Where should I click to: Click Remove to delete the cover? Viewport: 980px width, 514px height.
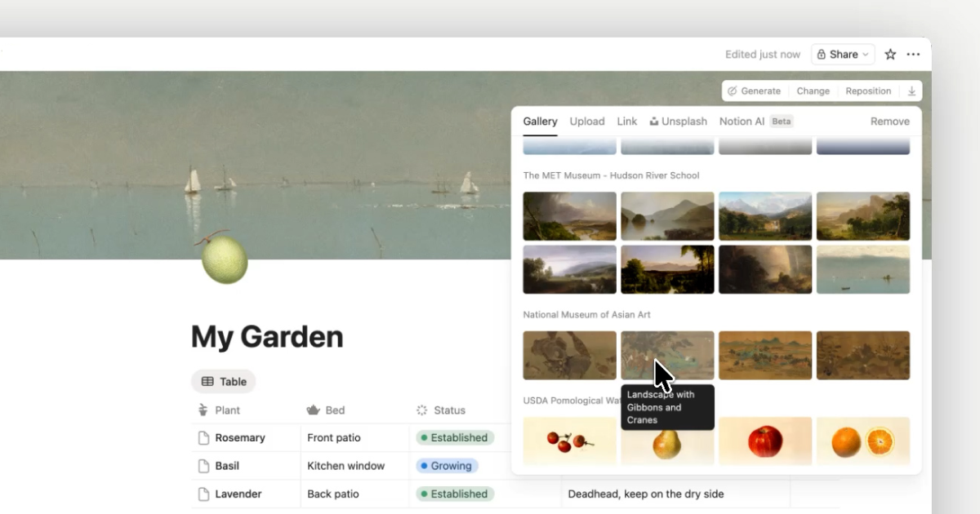(889, 122)
